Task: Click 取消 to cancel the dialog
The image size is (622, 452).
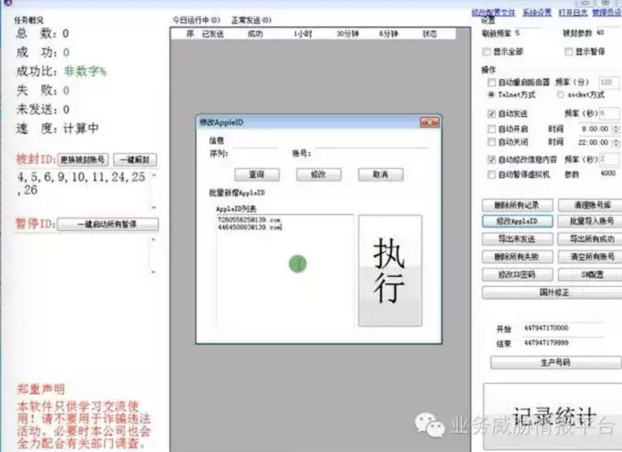Action: 380,175
